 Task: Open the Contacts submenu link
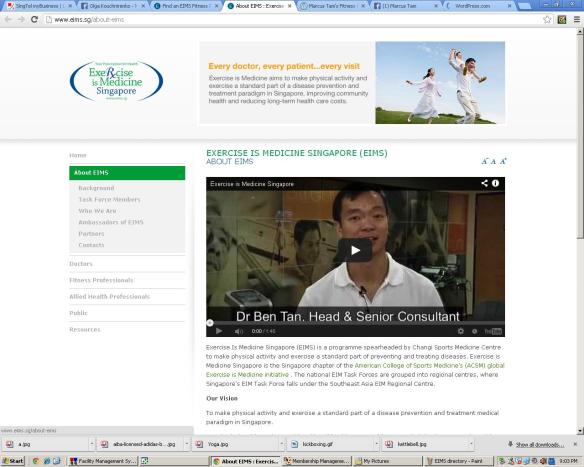coord(91,245)
